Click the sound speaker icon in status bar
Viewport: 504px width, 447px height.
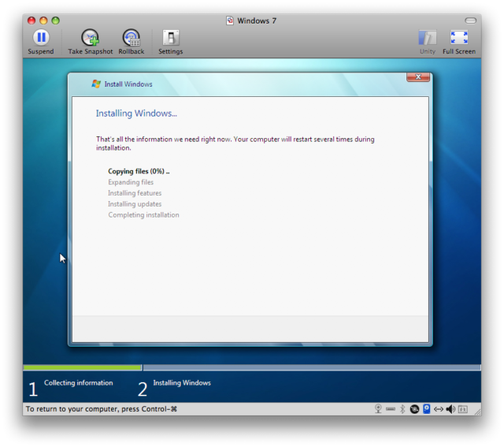point(450,409)
